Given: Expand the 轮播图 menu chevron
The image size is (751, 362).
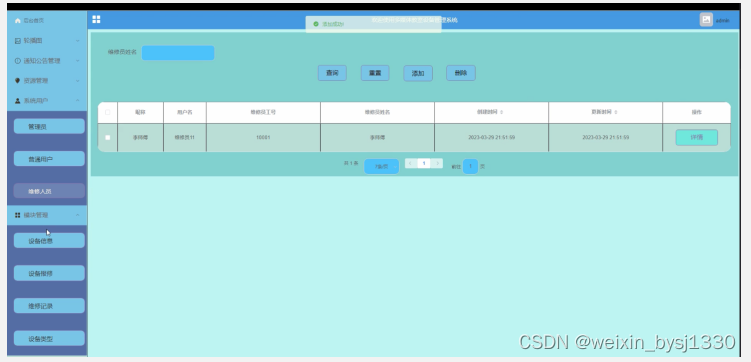Looking at the screenshot, I should tap(78, 41).
